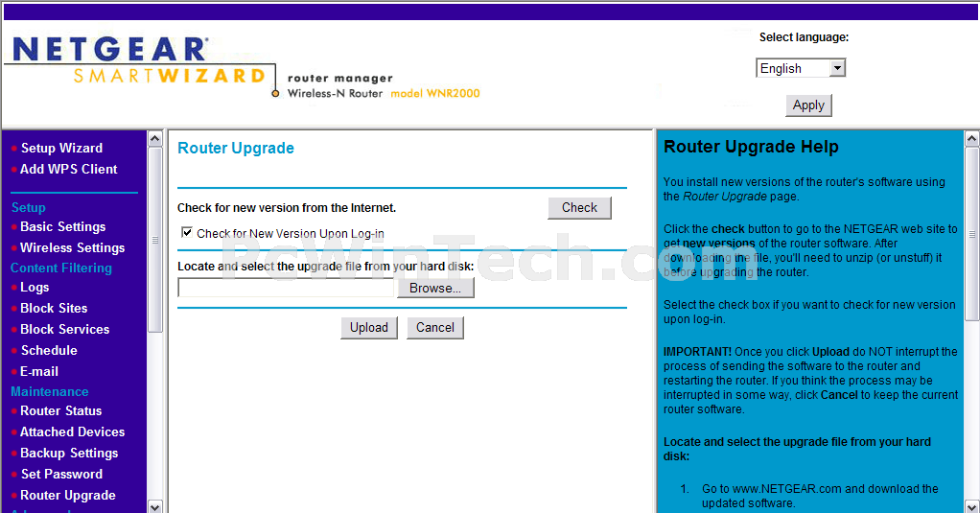The image size is (980, 513).
Task: Click the Cancel button
Action: click(435, 328)
